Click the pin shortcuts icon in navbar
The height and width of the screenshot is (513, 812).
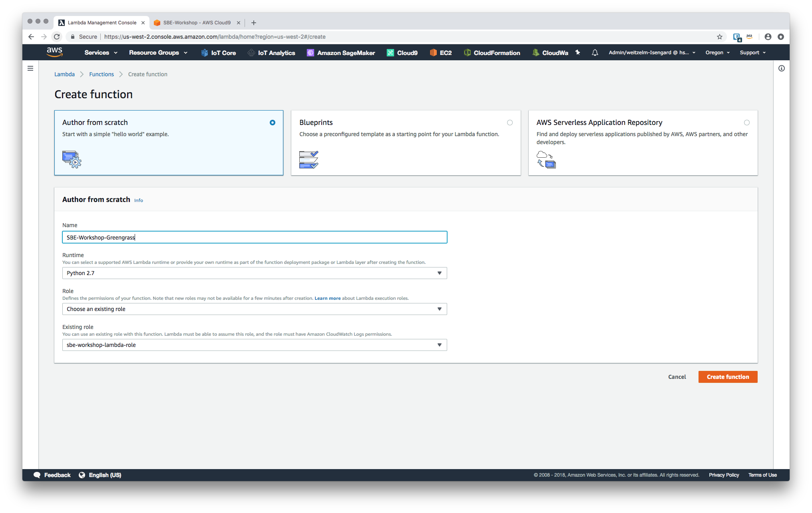point(578,52)
